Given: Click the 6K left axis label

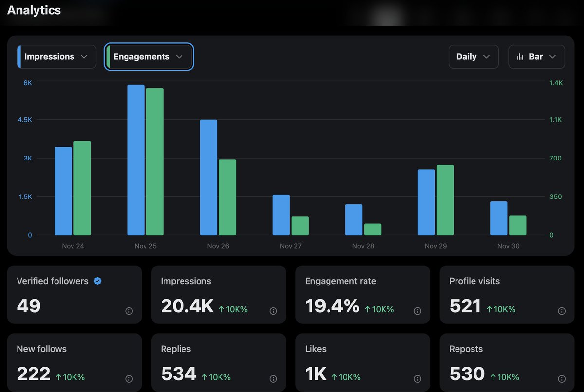Looking at the screenshot, I should (x=28, y=83).
